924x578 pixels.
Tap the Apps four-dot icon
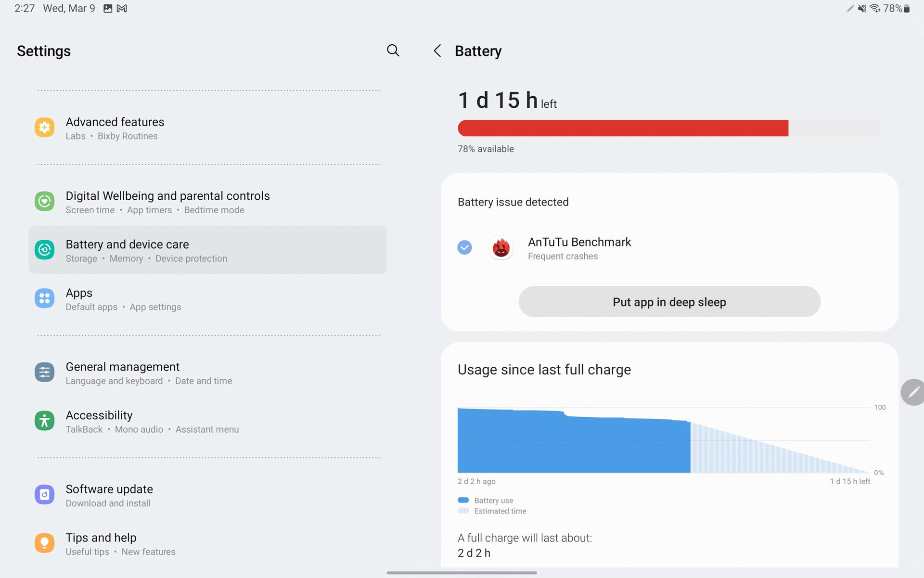point(44,298)
